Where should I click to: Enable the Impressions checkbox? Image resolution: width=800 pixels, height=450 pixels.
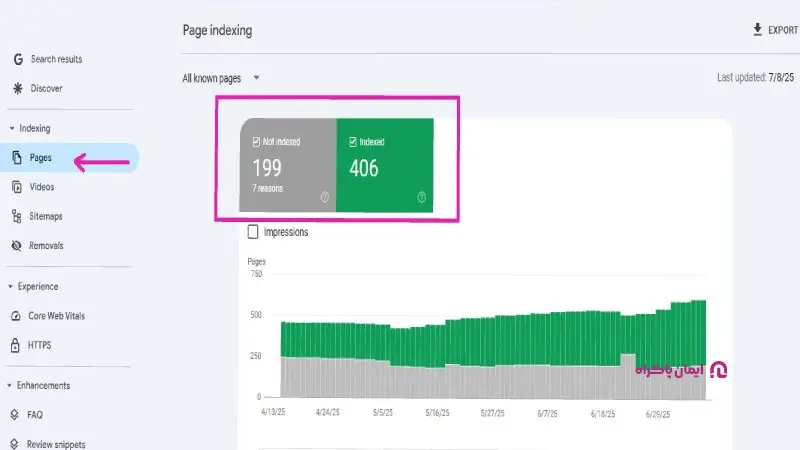pyautogui.click(x=253, y=232)
